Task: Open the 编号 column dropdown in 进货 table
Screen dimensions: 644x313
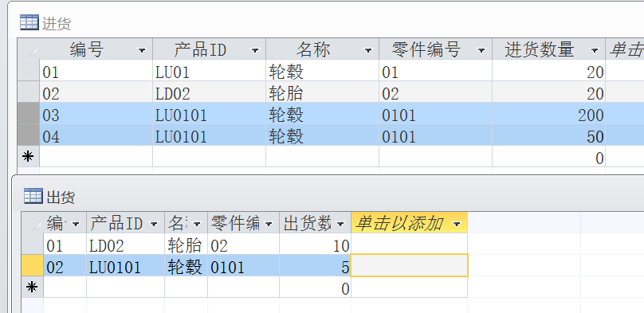Action: pyautogui.click(x=142, y=50)
